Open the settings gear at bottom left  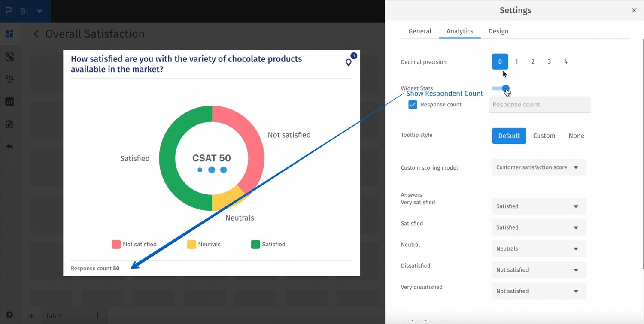click(9, 315)
